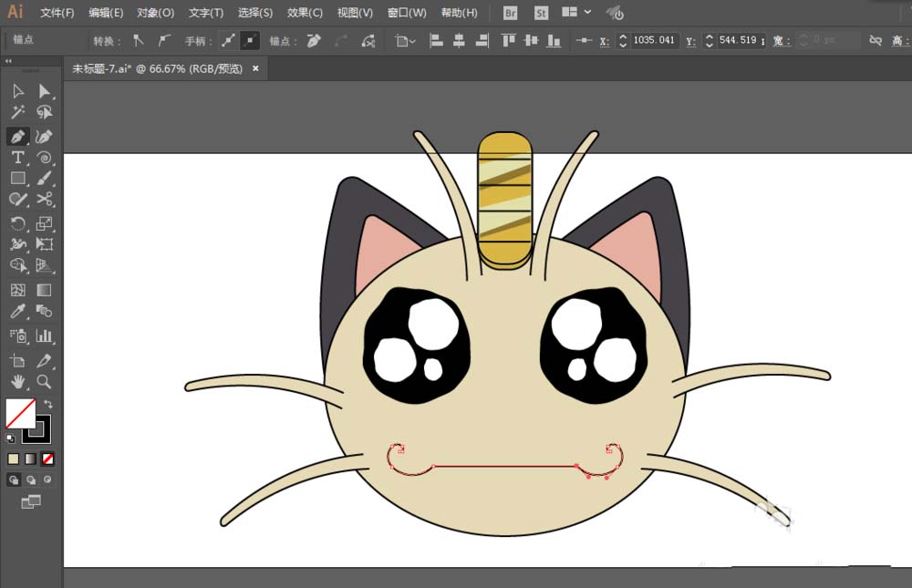Image resolution: width=912 pixels, height=588 pixels.
Task: Select the Scale tool
Action: (44, 223)
